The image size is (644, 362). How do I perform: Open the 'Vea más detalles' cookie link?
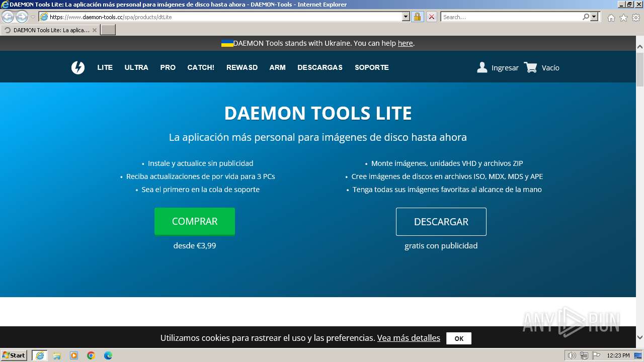(x=409, y=338)
